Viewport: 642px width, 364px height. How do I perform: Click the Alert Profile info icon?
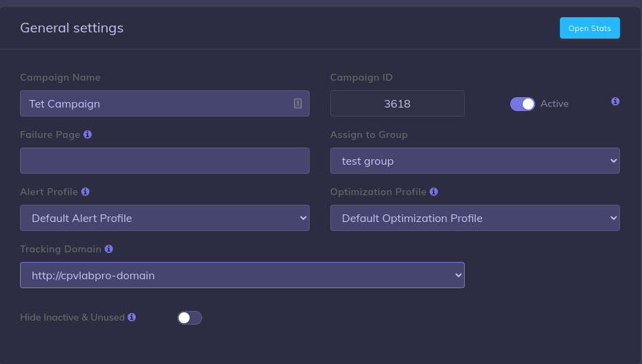tap(85, 192)
